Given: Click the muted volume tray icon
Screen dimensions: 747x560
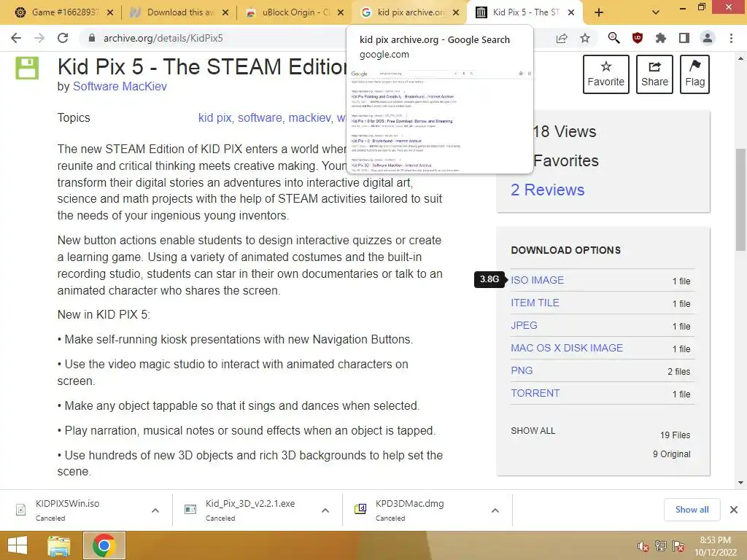Looking at the screenshot, I should coord(643,547).
